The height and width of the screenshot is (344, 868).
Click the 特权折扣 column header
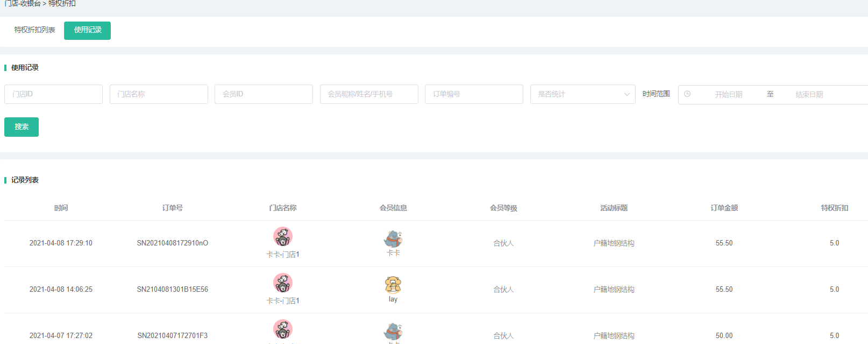[x=834, y=208]
